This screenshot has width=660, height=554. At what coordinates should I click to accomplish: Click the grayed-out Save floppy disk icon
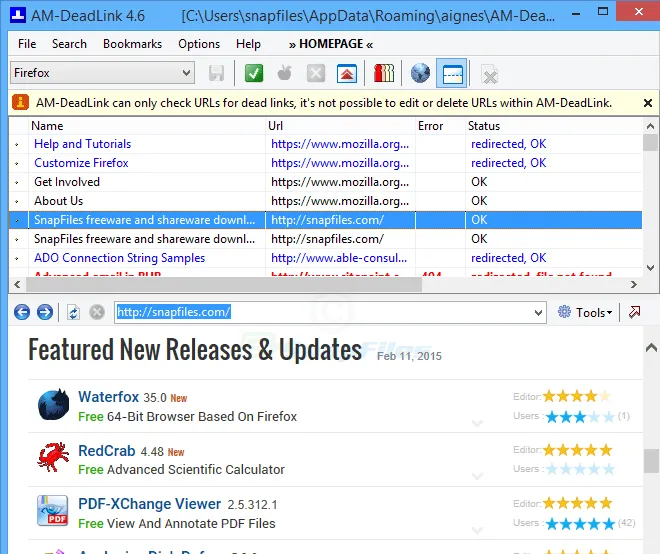point(216,74)
